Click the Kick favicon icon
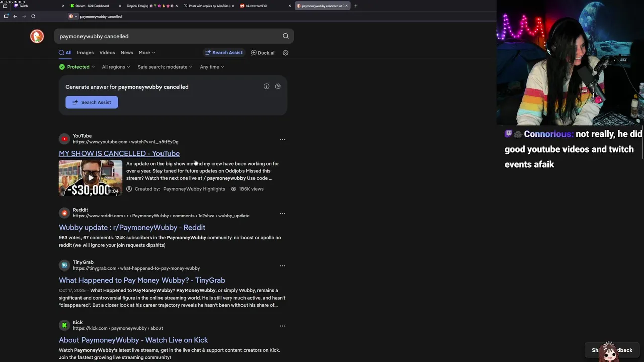The width and height of the screenshot is (644, 362). 64,325
